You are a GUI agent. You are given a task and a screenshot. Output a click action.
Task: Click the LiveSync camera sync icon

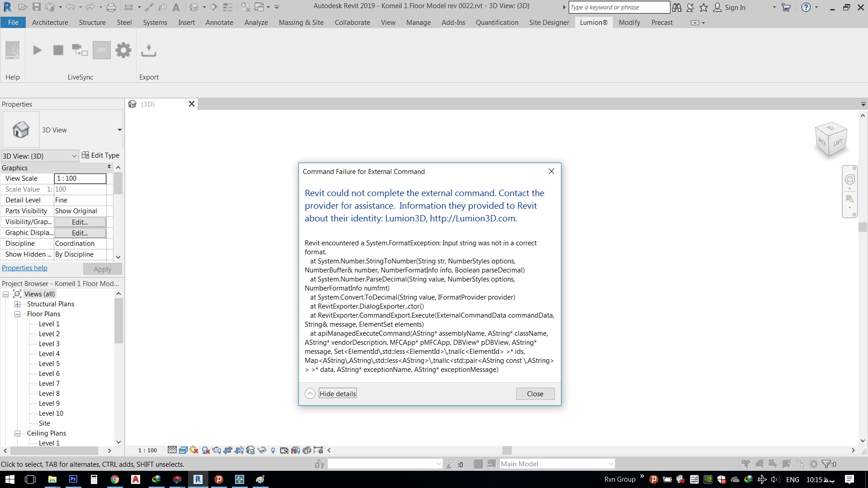[80, 50]
